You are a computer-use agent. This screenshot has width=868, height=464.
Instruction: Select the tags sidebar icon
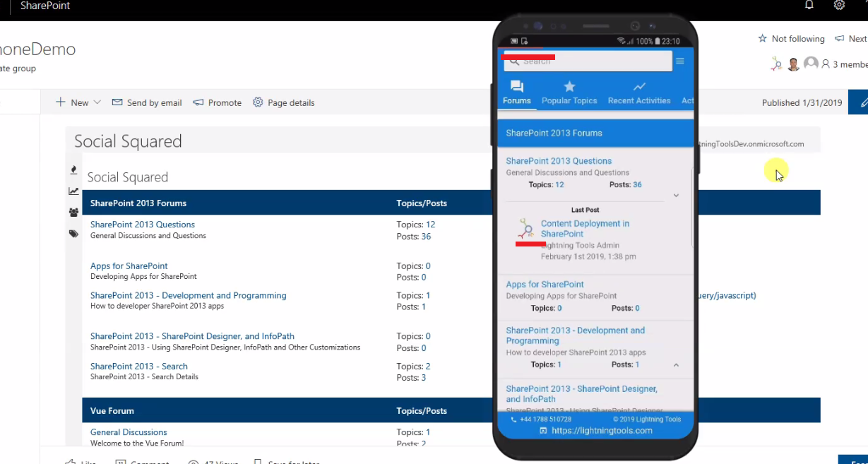click(73, 233)
